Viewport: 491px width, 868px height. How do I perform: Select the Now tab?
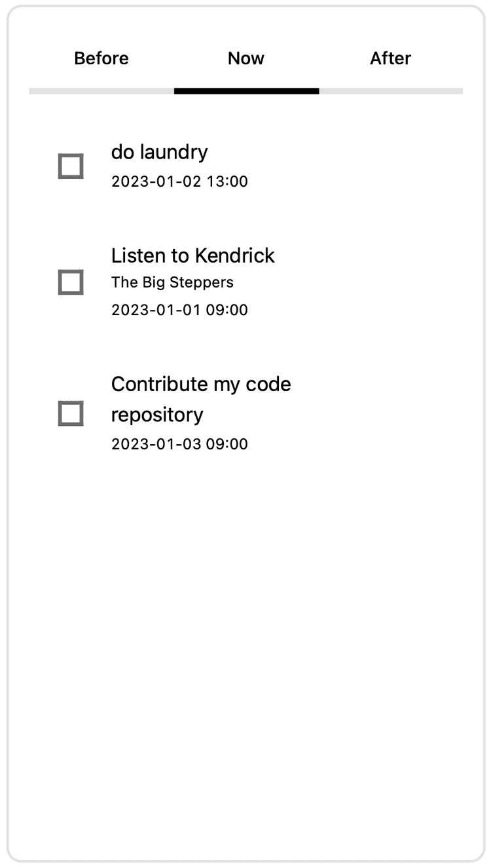click(246, 58)
